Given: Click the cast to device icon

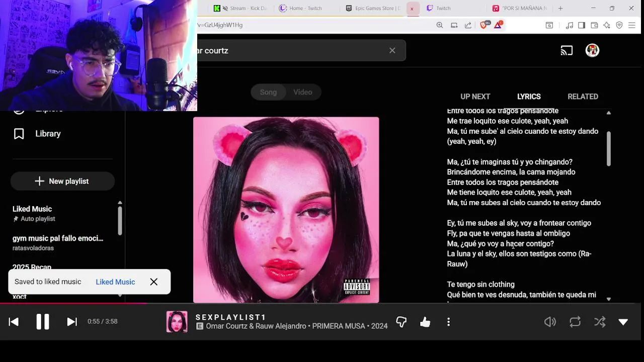Looking at the screenshot, I should coord(567,50).
